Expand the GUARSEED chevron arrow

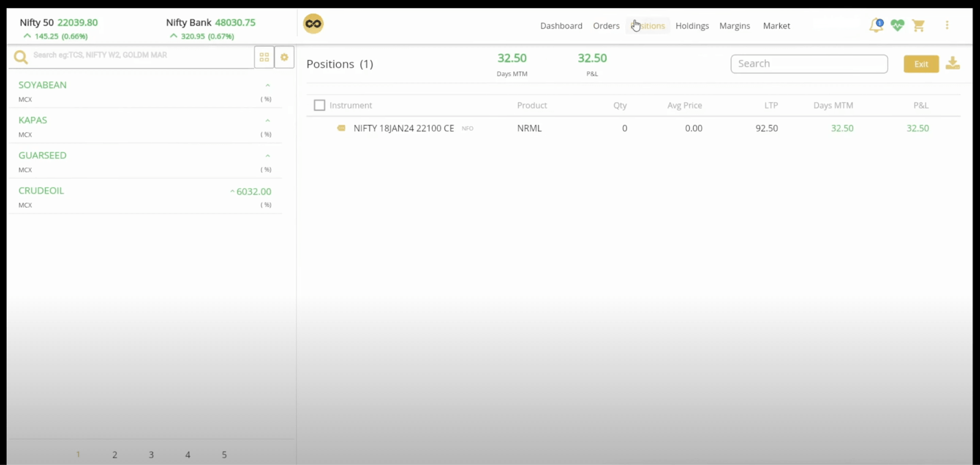pyautogui.click(x=268, y=156)
